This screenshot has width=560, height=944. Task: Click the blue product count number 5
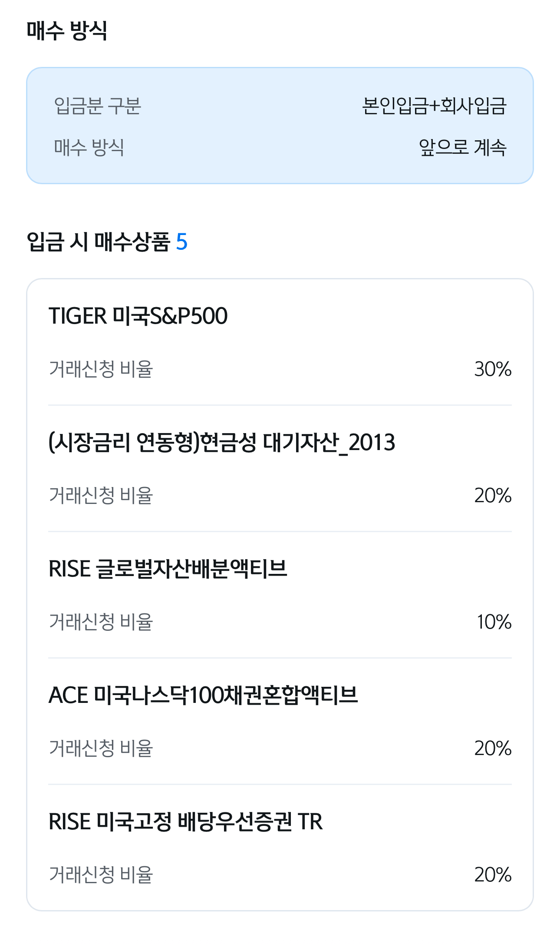[181, 242]
